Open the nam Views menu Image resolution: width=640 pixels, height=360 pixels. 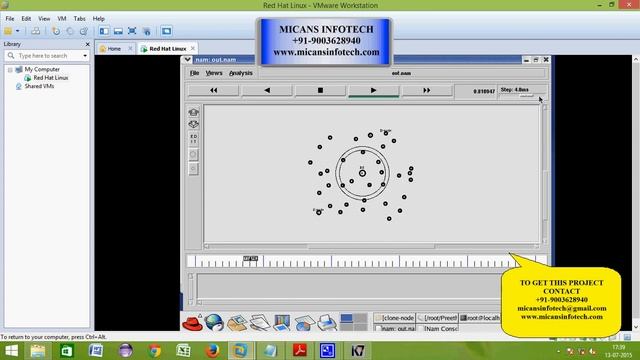pos(214,73)
